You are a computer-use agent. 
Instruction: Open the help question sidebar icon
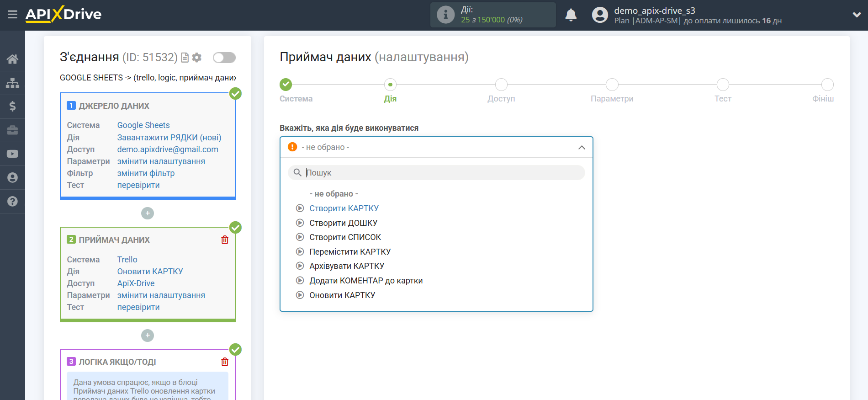coord(12,202)
